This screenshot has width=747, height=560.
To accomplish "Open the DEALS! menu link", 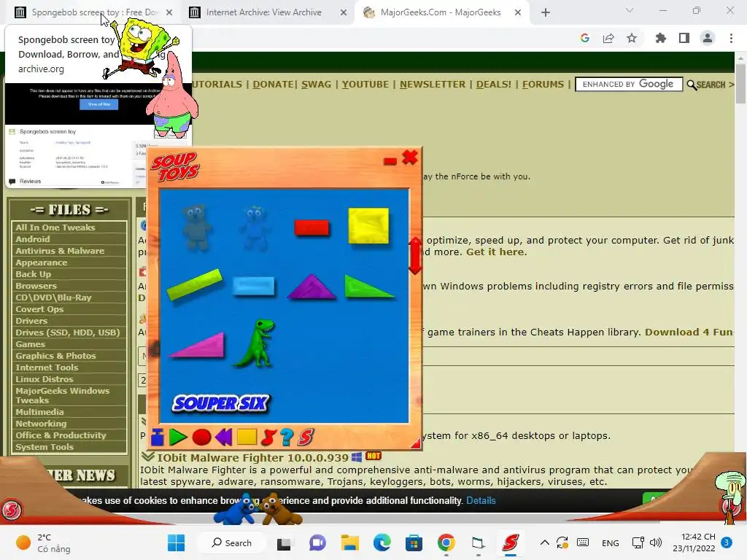I will point(494,85).
